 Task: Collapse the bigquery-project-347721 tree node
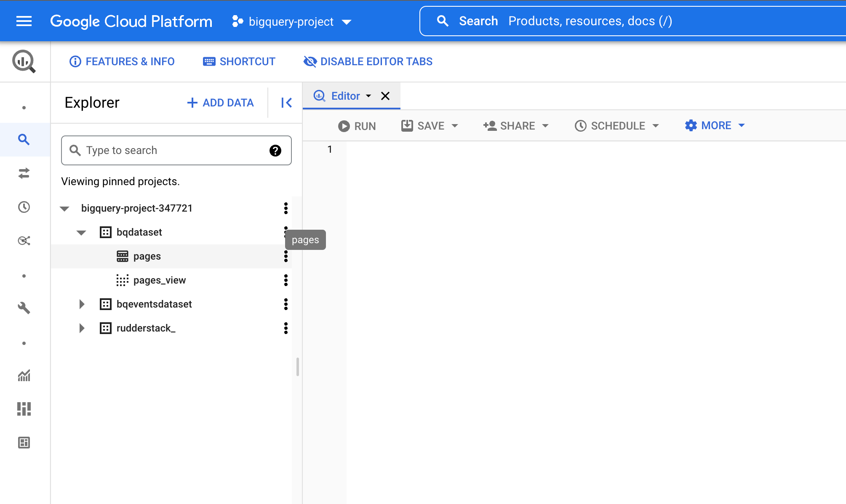coord(64,209)
